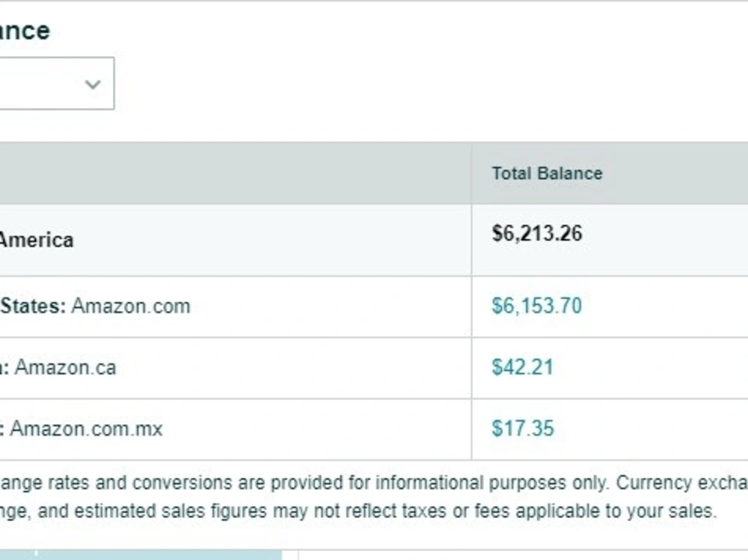Open the $42.21 Amazon.ca balance link
Screen dimensions: 748x560
coord(522,367)
